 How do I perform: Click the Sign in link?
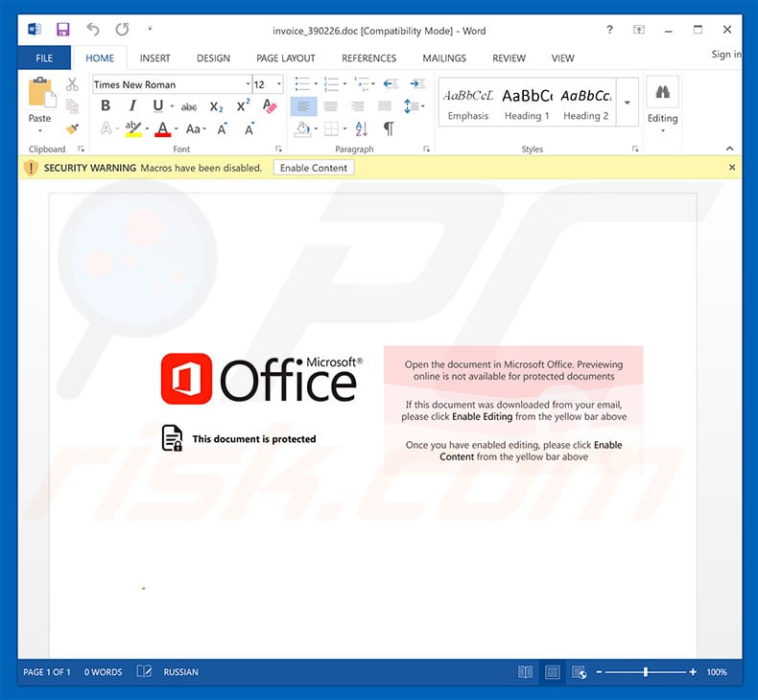[x=726, y=54]
